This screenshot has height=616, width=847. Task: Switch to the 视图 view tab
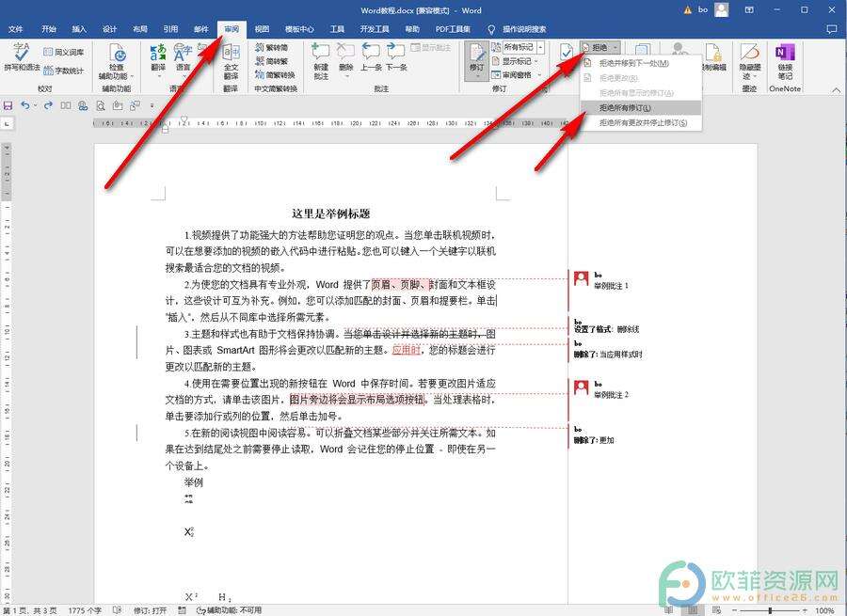tap(262, 29)
